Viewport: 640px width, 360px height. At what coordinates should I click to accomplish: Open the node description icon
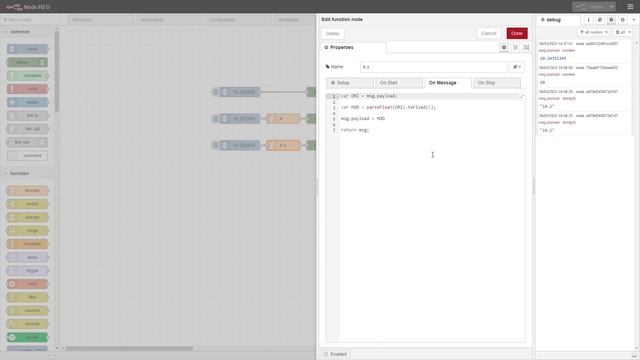[x=515, y=47]
